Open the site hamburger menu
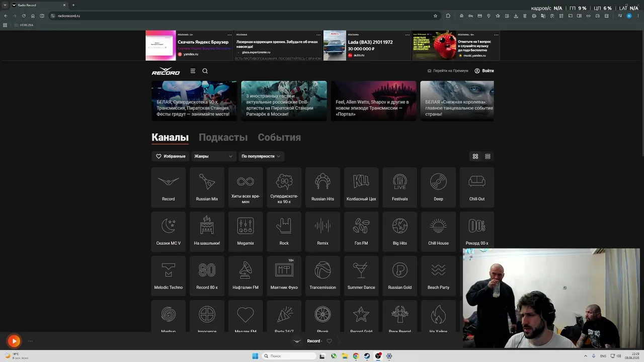This screenshot has height=362, width=644. click(193, 71)
